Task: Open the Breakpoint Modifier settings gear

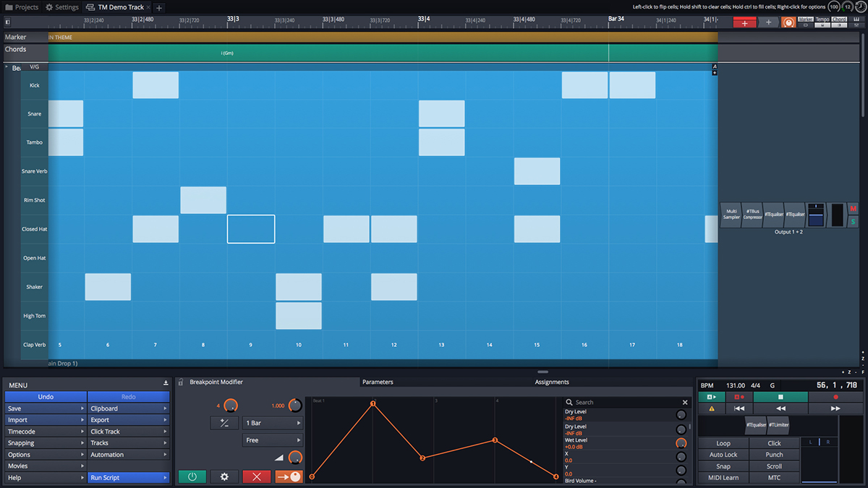Action: tap(224, 476)
